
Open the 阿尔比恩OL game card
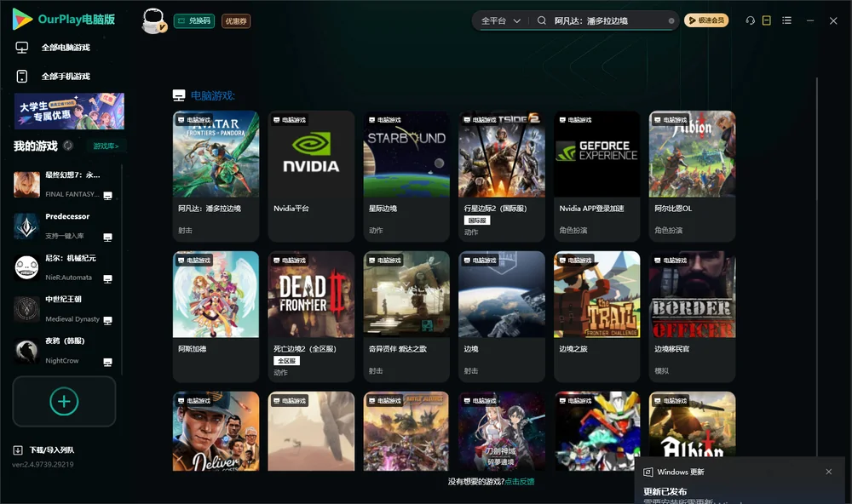tap(692, 176)
